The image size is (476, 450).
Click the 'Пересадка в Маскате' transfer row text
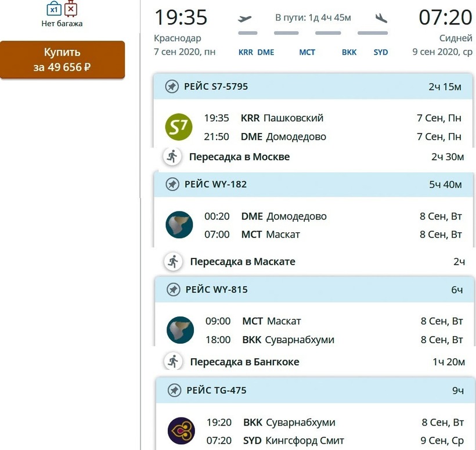[x=243, y=262]
